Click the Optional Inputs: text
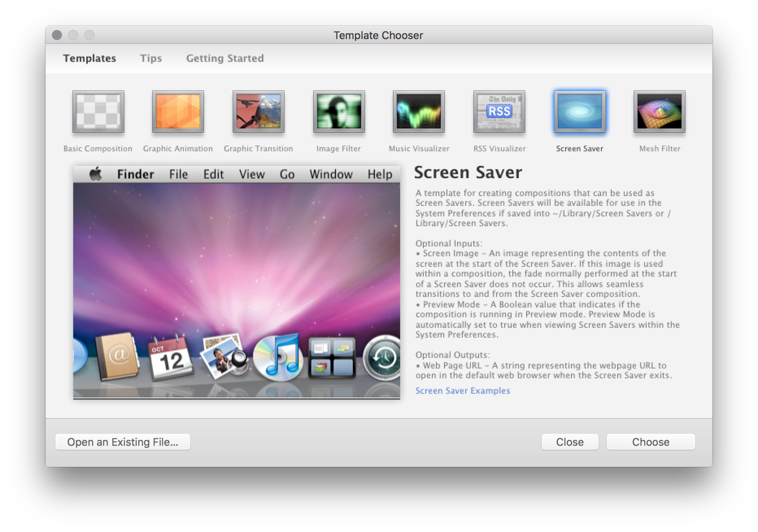 click(x=449, y=243)
